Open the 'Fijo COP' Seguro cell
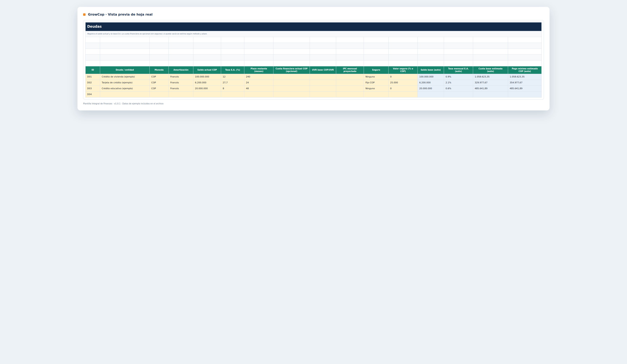627x364 pixels. coord(376,83)
